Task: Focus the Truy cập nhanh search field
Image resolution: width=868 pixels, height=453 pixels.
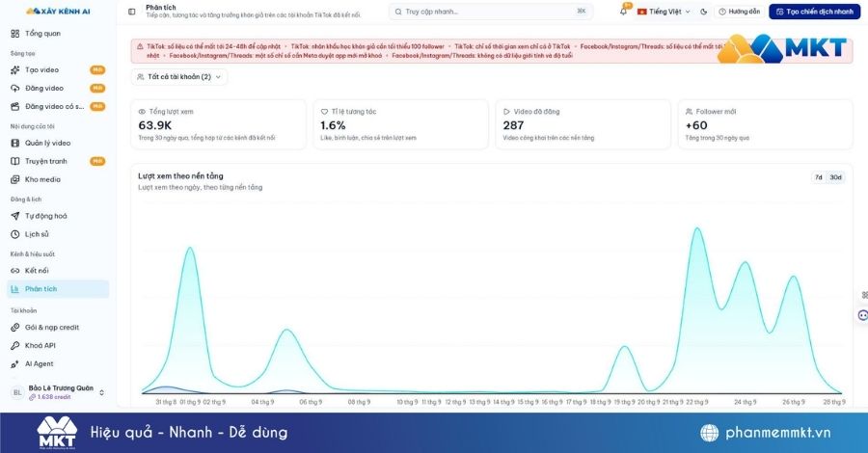Action: tap(491, 12)
